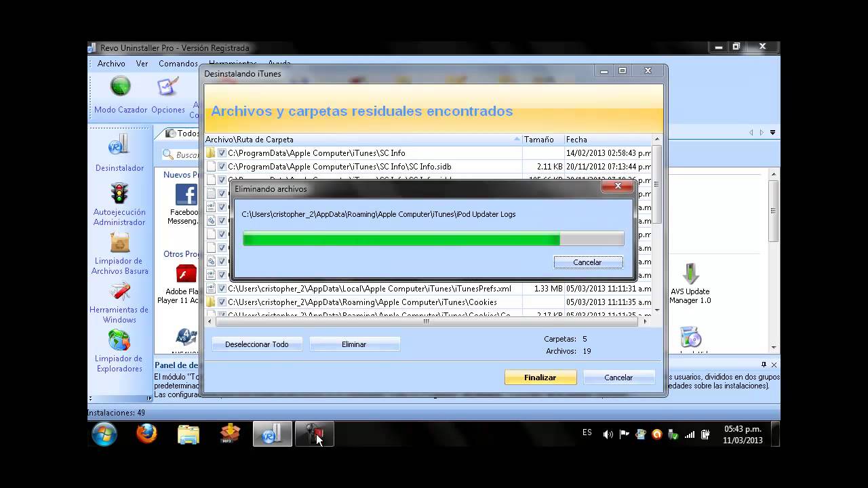Open the recorder app taskbar button

(315, 434)
